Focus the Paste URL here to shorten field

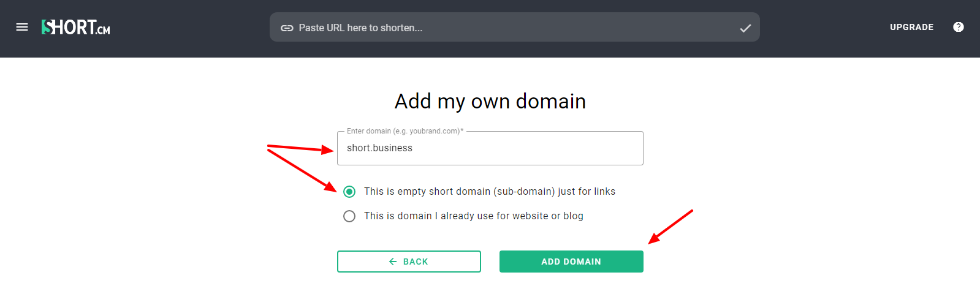point(515,27)
